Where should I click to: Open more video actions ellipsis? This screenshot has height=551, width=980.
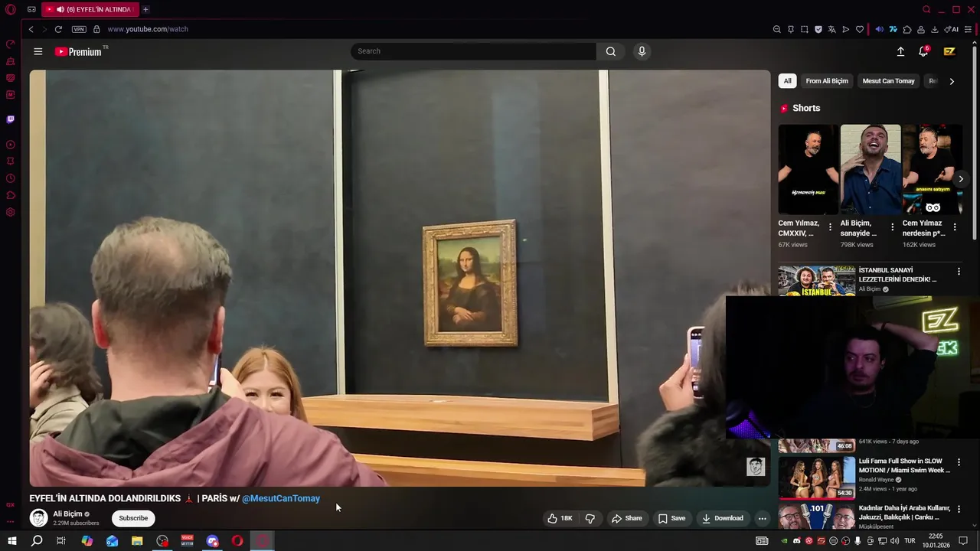[x=762, y=518]
